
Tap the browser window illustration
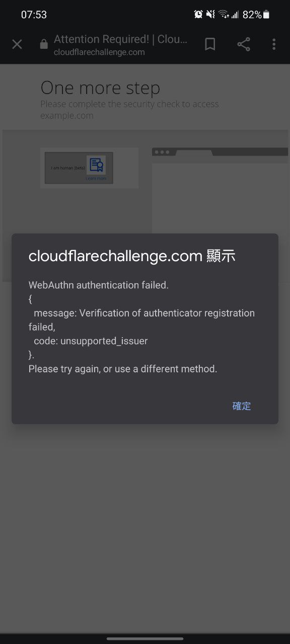point(221,190)
